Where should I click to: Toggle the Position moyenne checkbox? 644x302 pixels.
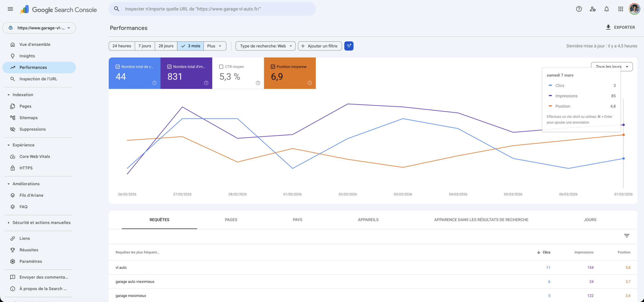[273, 67]
